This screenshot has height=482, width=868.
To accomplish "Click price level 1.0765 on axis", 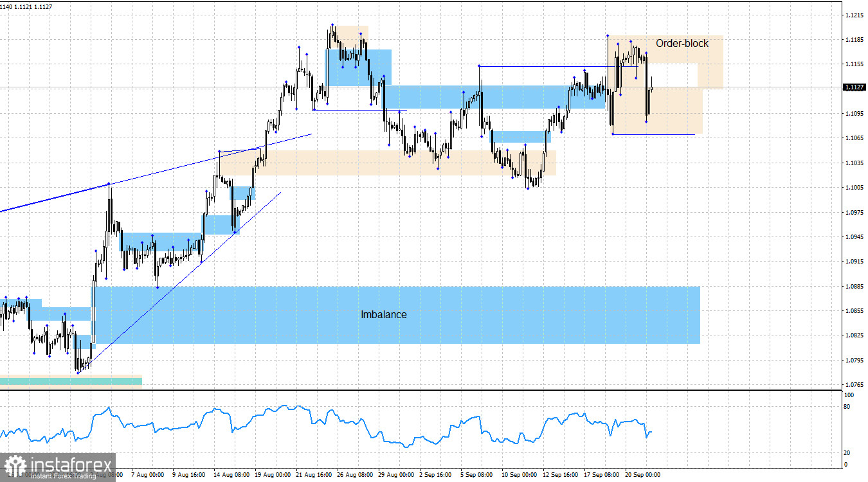I will (854, 384).
